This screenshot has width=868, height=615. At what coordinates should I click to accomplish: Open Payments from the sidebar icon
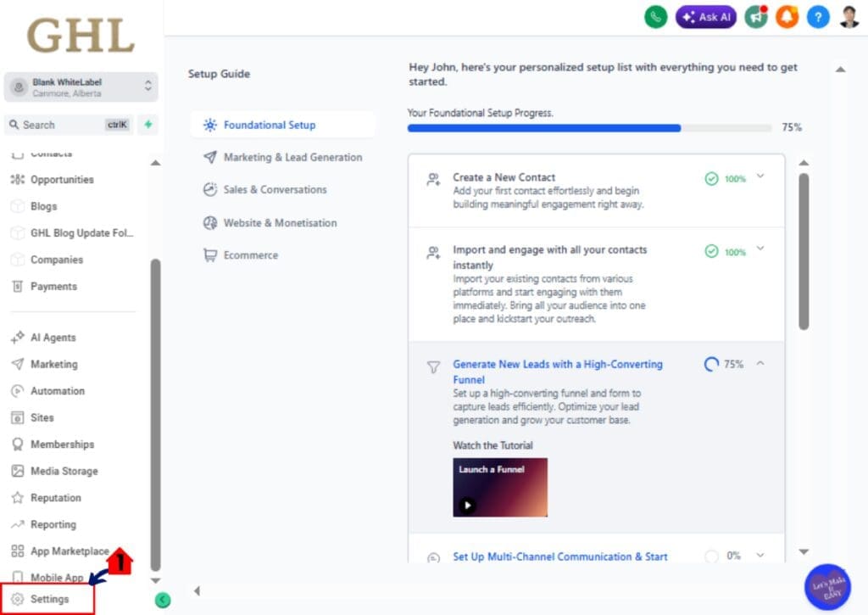coord(19,286)
